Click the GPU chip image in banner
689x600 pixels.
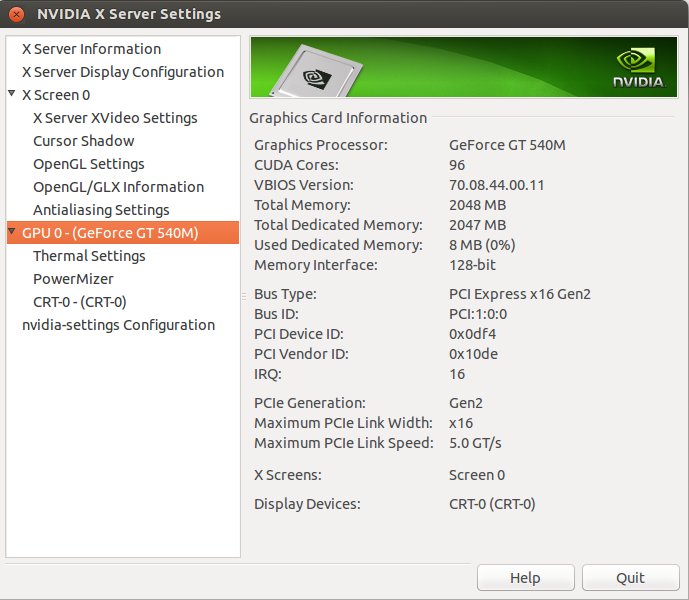(x=316, y=71)
